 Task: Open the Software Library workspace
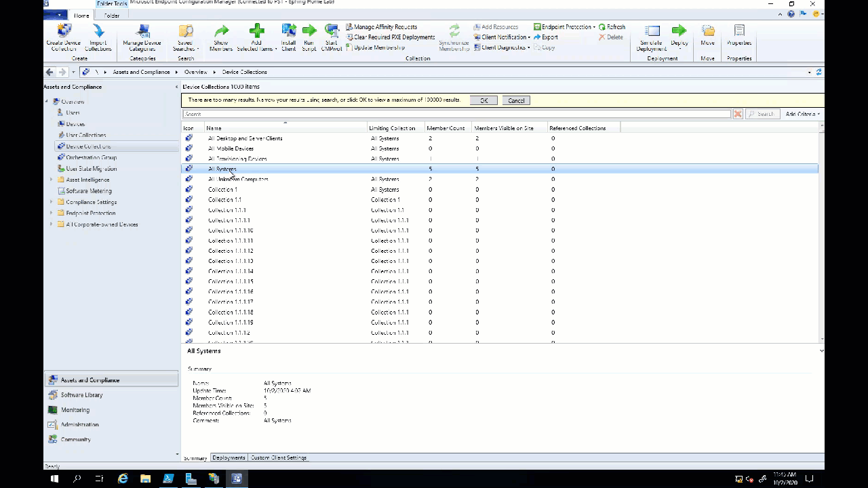tap(111, 394)
